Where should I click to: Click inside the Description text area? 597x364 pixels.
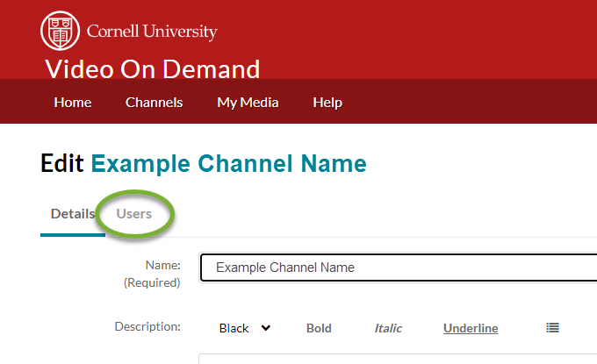click(x=398, y=359)
